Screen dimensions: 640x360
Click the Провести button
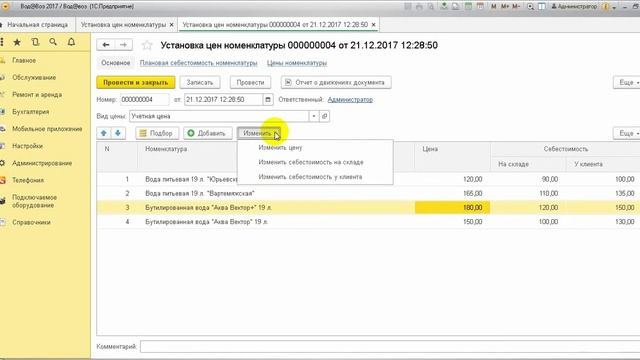click(x=250, y=82)
